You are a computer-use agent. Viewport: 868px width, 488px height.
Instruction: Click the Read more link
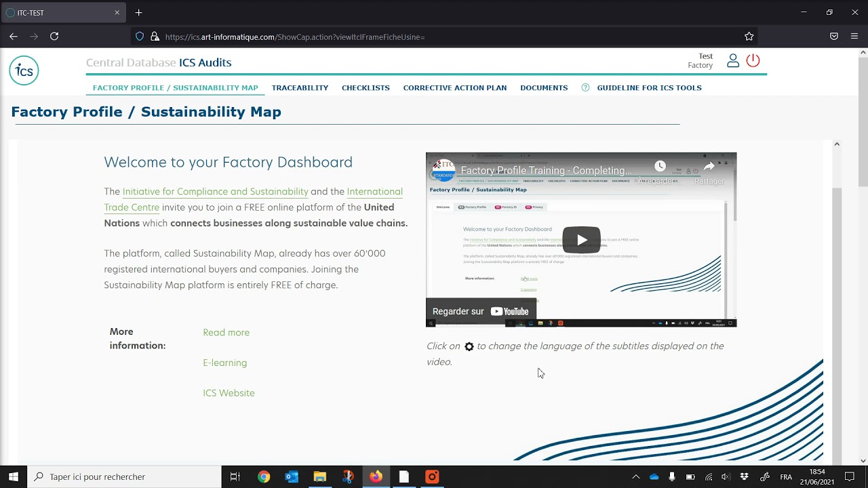click(226, 333)
